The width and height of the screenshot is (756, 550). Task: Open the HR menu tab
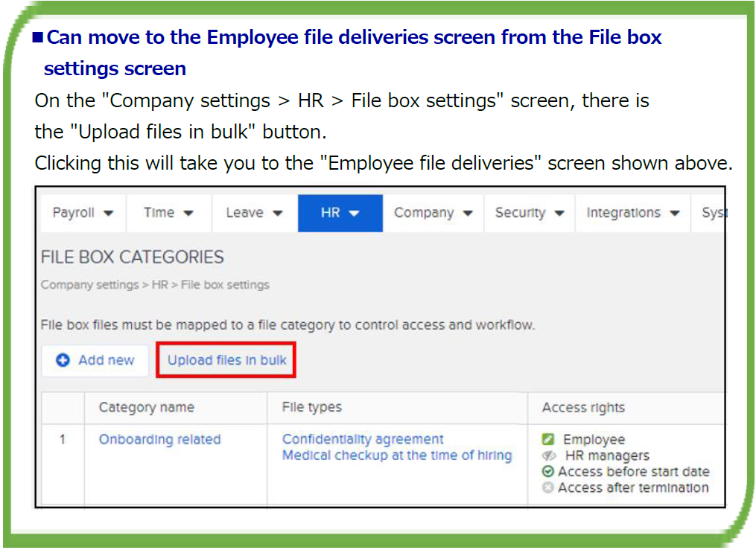coord(340,213)
